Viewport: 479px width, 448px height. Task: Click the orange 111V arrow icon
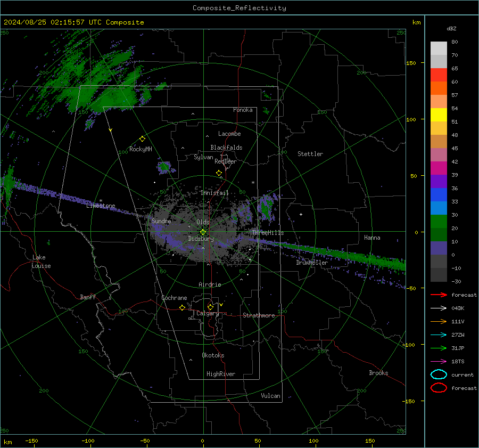(439, 321)
